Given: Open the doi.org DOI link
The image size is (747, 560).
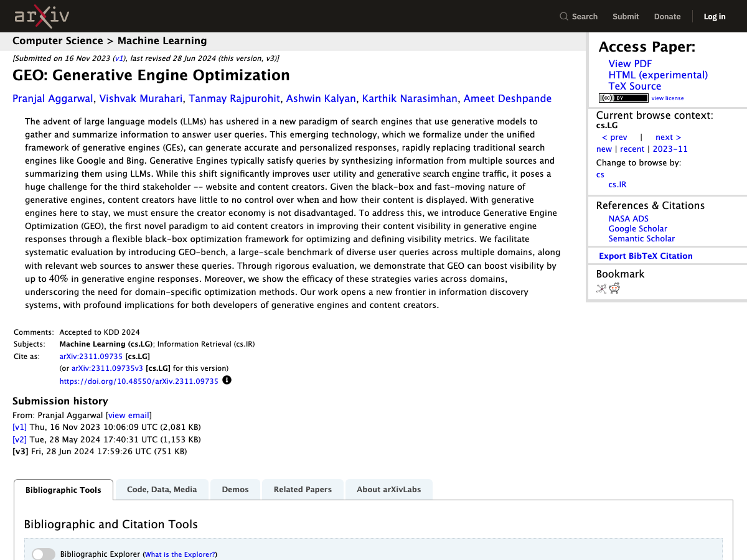Looking at the screenshot, I should (139, 381).
